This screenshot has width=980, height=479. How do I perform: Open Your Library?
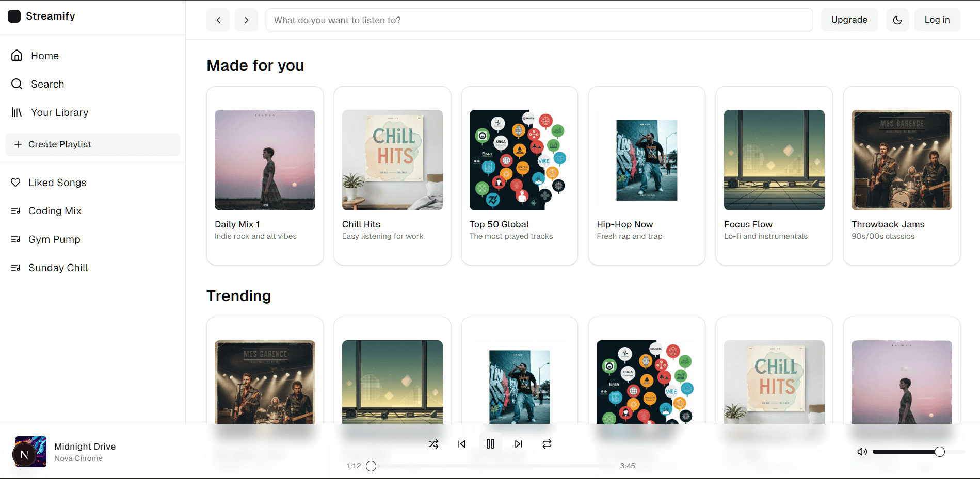pyautogui.click(x=59, y=112)
